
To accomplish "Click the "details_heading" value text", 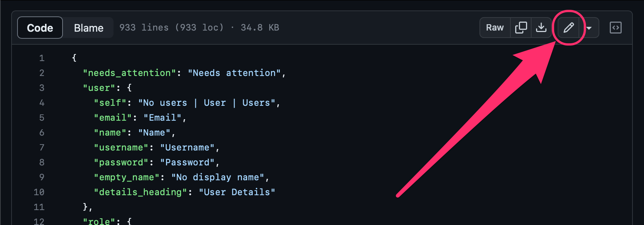I will pyautogui.click(x=237, y=192).
